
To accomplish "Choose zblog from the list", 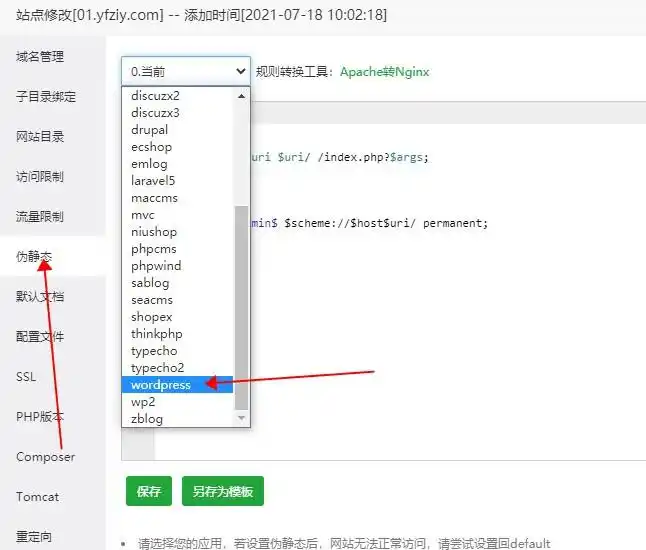I will [x=146, y=419].
